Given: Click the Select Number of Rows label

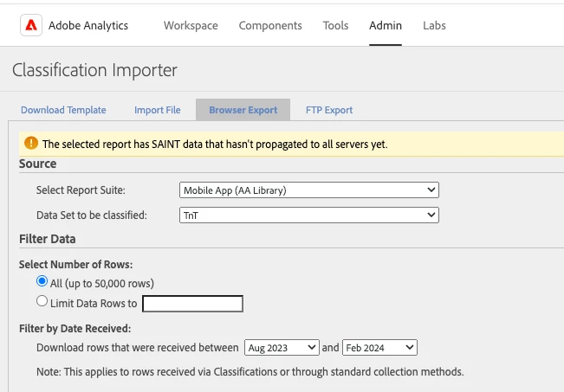Looking at the screenshot, I should point(75,265).
